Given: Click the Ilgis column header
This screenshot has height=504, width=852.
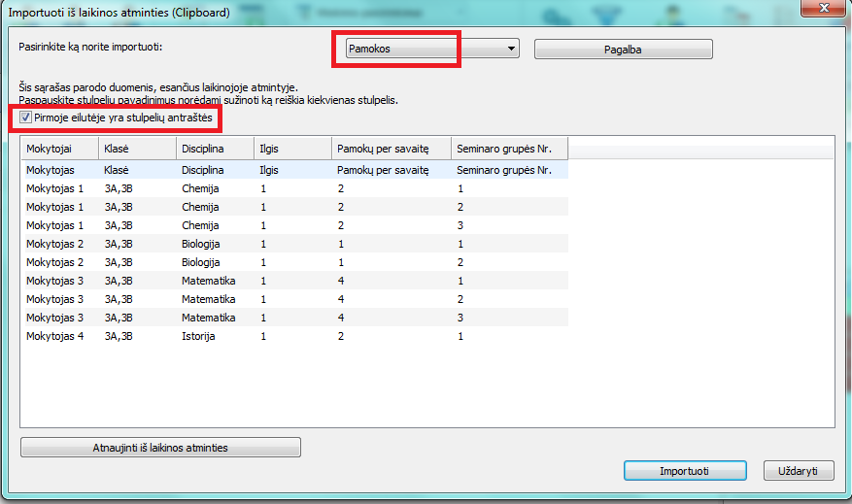Looking at the screenshot, I should coord(292,149).
